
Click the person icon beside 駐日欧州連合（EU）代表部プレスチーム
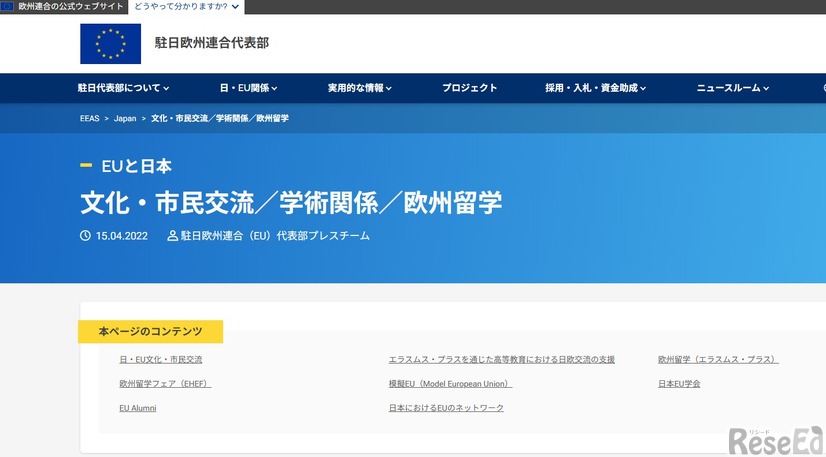[x=172, y=235]
